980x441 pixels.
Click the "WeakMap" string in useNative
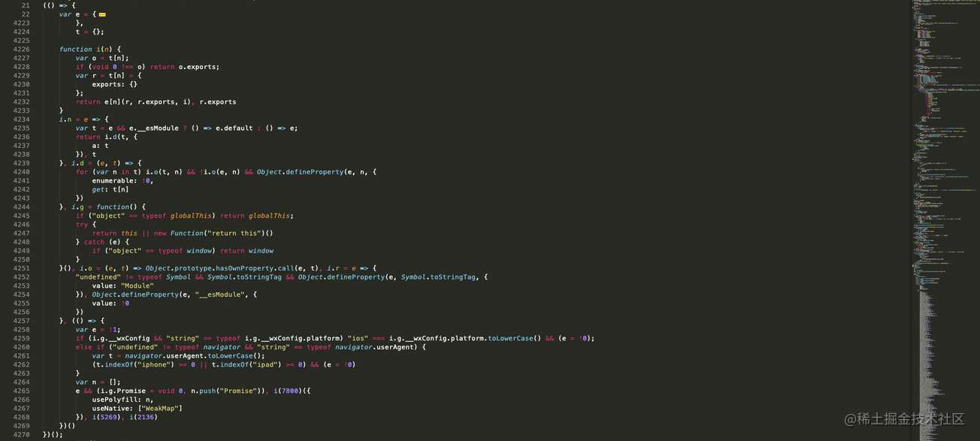pyautogui.click(x=162, y=408)
